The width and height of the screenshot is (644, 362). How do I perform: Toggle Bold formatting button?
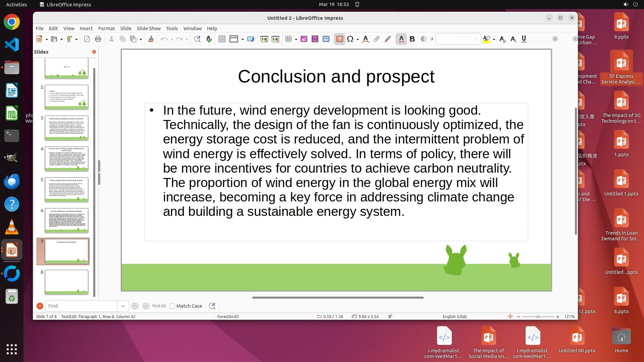point(412,39)
